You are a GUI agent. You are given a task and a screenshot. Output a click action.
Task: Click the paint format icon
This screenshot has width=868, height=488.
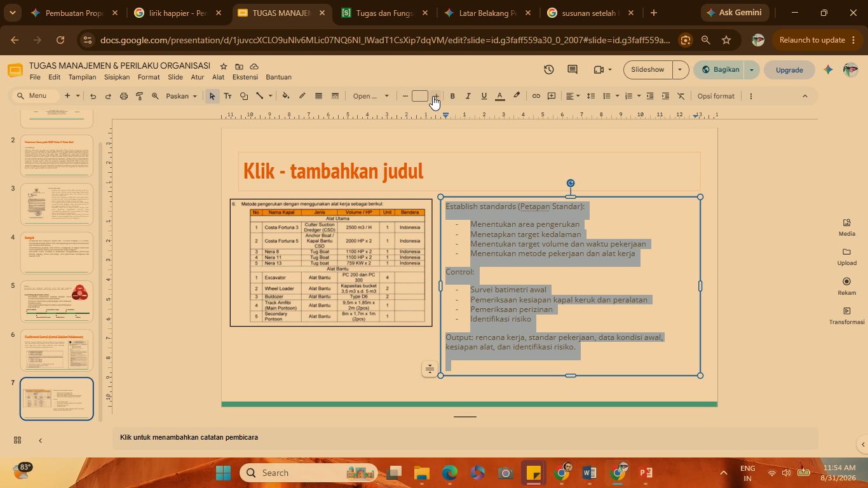point(139,96)
